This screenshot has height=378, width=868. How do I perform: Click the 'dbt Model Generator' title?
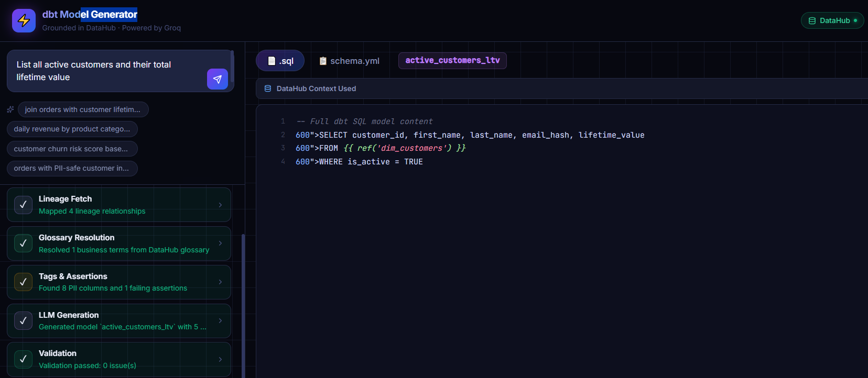click(90, 14)
